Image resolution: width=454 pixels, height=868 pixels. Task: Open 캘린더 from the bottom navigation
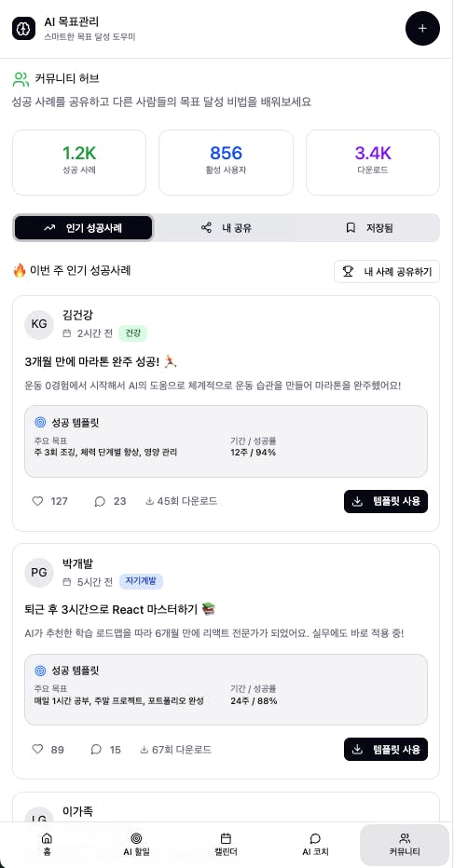tap(226, 844)
